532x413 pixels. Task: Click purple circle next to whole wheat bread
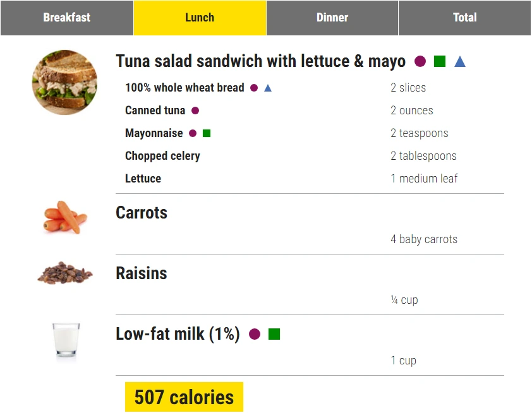[x=254, y=88]
